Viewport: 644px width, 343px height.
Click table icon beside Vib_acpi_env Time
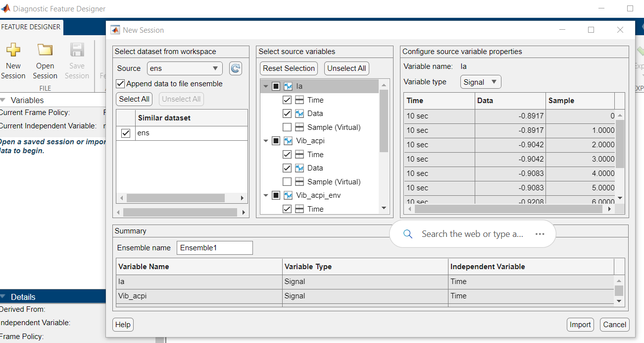tap(299, 209)
